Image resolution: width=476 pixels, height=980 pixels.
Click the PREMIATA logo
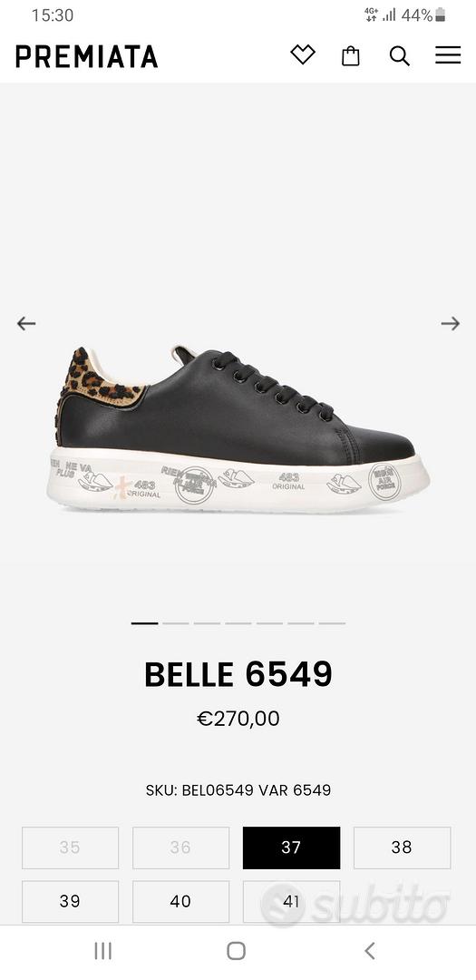click(86, 56)
